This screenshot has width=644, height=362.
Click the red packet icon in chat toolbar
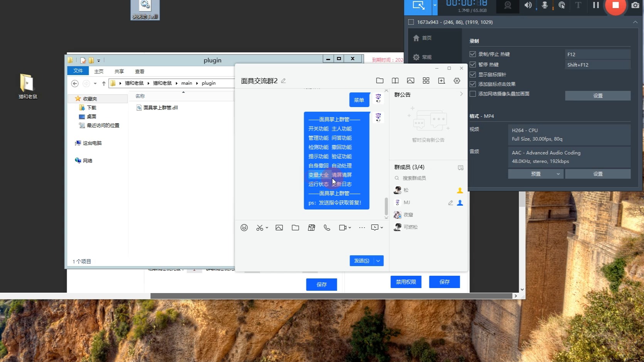pyautogui.click(x=311, y=228)
